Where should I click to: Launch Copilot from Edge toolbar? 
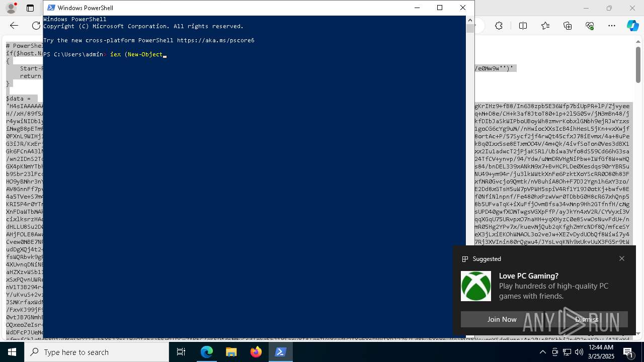tap(632, 26)
